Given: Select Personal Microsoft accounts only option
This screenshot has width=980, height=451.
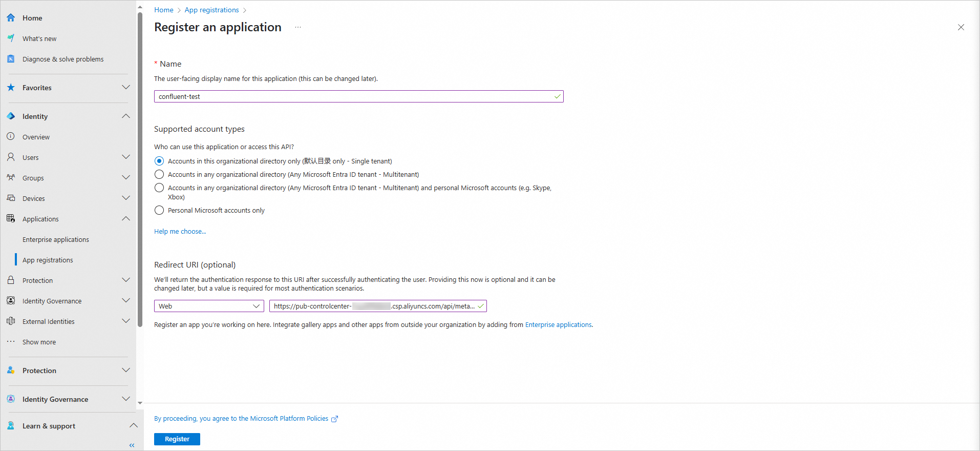Looking at the screenshot, I should point(159,210).
